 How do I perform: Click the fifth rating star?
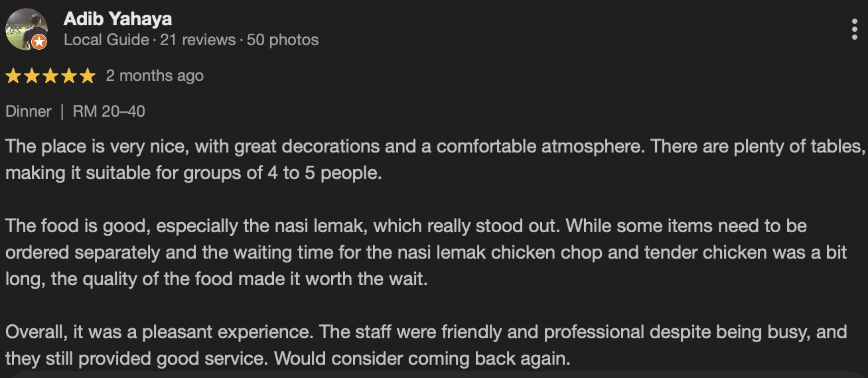click(x=88, y=76)
